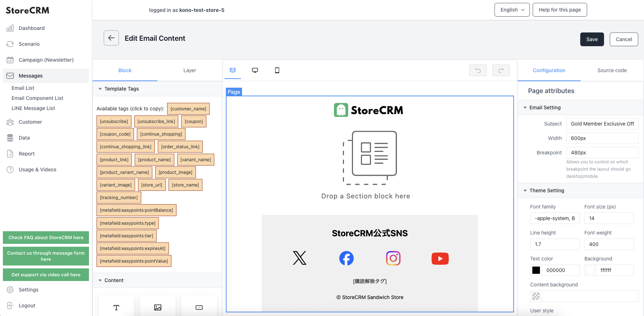Copy the [order_status_link] tag
Screen dimensions: 644x316
pos(180,147)
